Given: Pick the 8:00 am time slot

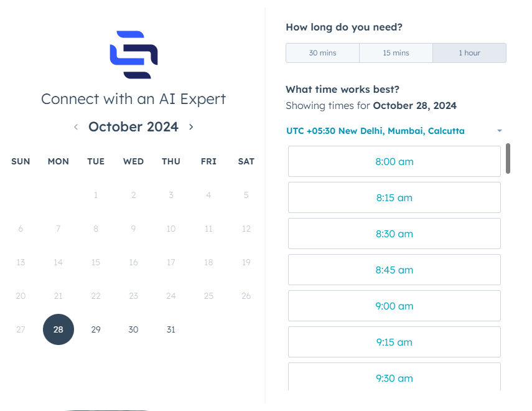Looking at the screenshot, I should 394,161.
